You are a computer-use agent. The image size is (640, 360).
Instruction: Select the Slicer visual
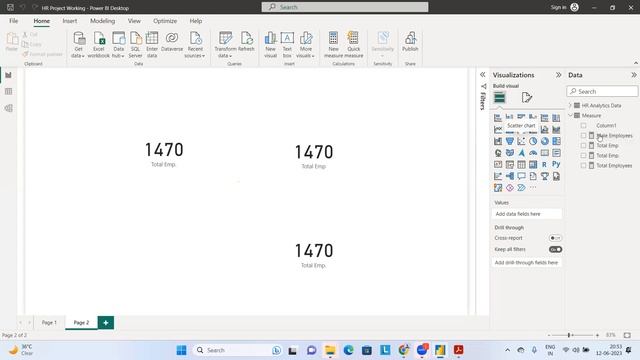point(510,164)
